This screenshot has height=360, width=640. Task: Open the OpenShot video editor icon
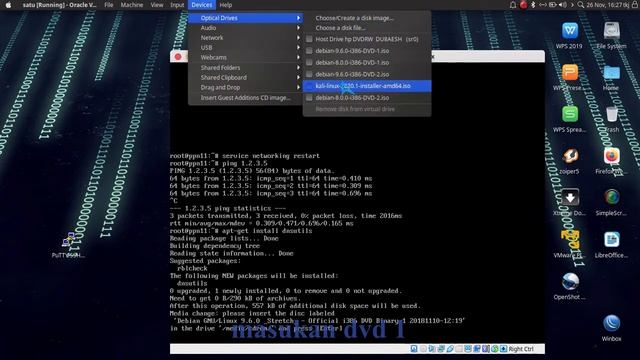569,282
